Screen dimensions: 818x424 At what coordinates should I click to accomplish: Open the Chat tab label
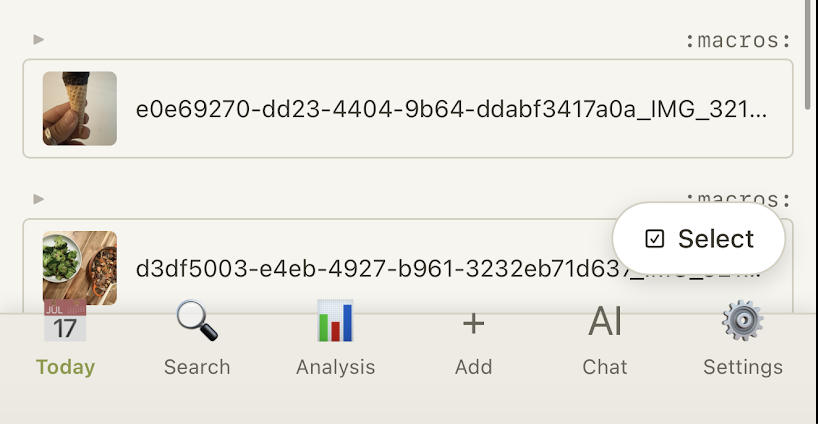[605, 367]
